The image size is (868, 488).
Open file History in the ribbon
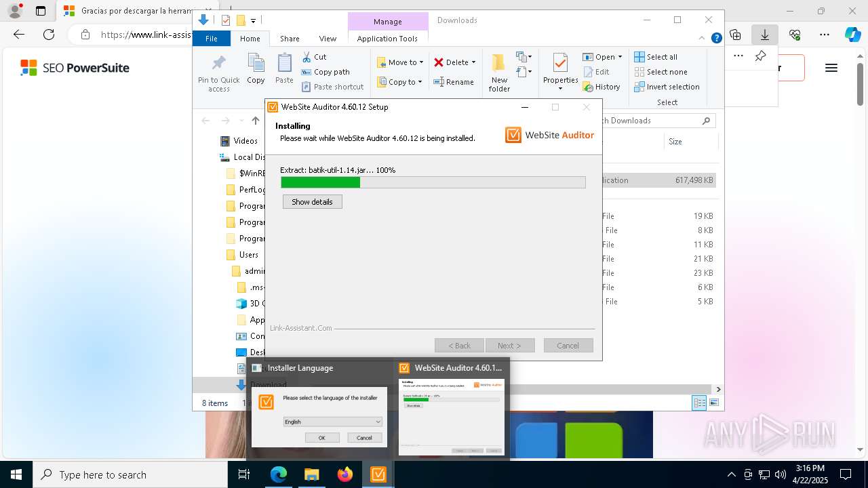click(601, 87)
